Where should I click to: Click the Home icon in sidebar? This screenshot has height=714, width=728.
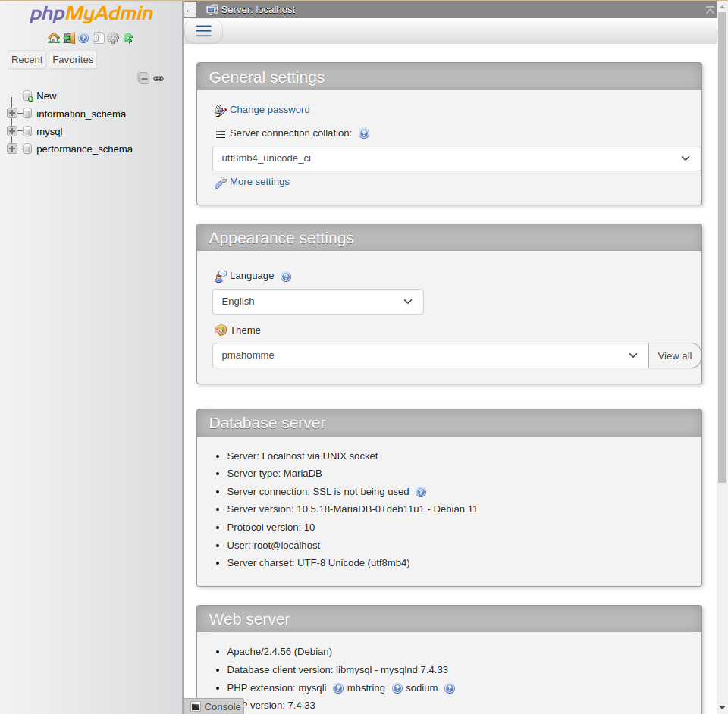click(54, 38)
